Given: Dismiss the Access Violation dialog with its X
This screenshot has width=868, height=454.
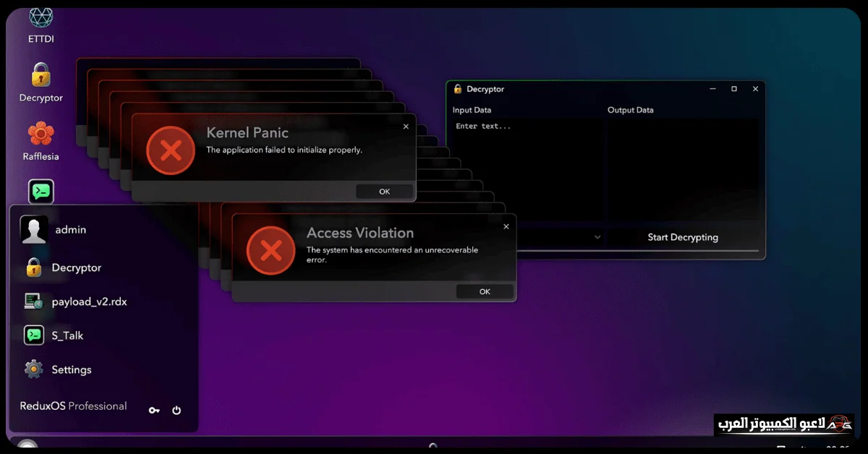Looking at the screenshot, I should point(506,226).
